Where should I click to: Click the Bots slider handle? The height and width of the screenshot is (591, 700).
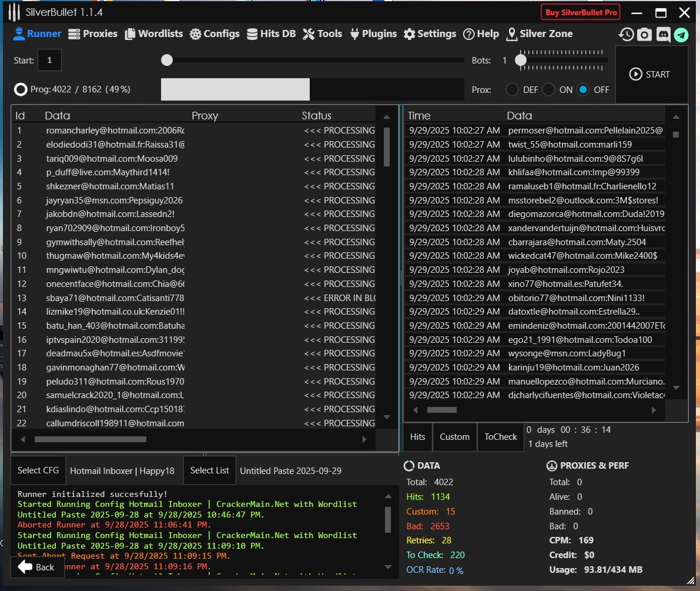[521, 60]
